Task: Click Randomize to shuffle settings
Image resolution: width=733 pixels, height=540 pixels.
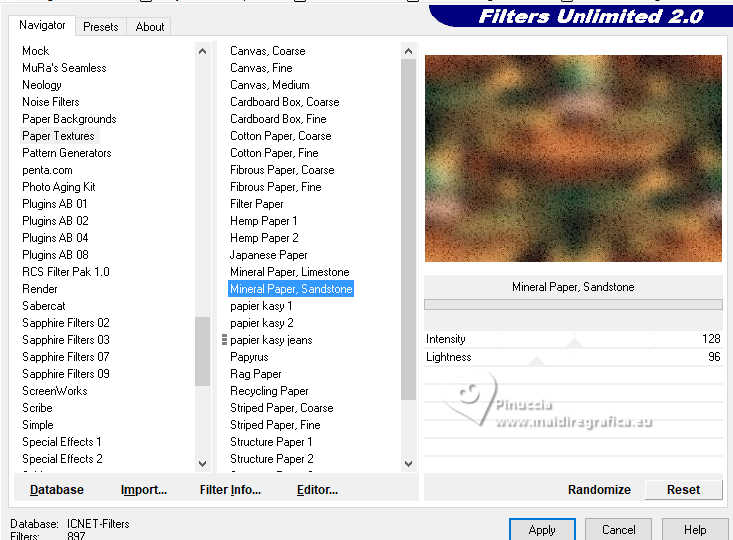Action: click(599, 490)
